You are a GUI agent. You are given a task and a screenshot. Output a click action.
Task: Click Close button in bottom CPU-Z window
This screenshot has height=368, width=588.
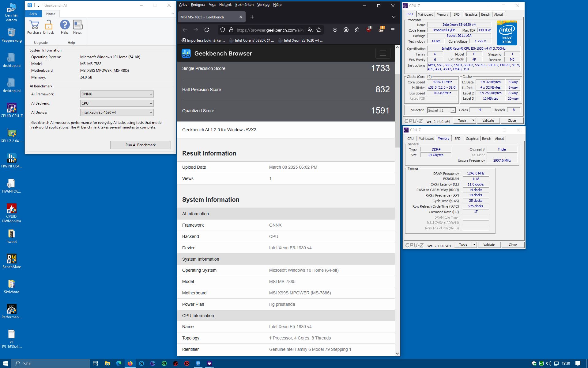[513, 245]
